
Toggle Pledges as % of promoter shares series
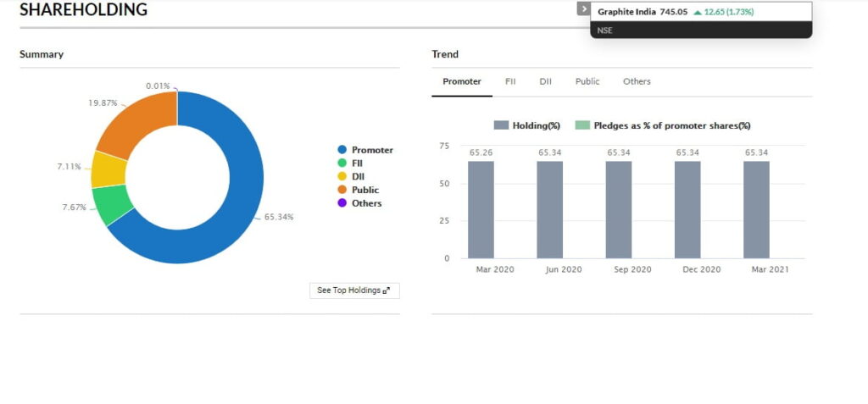point(663,125)
